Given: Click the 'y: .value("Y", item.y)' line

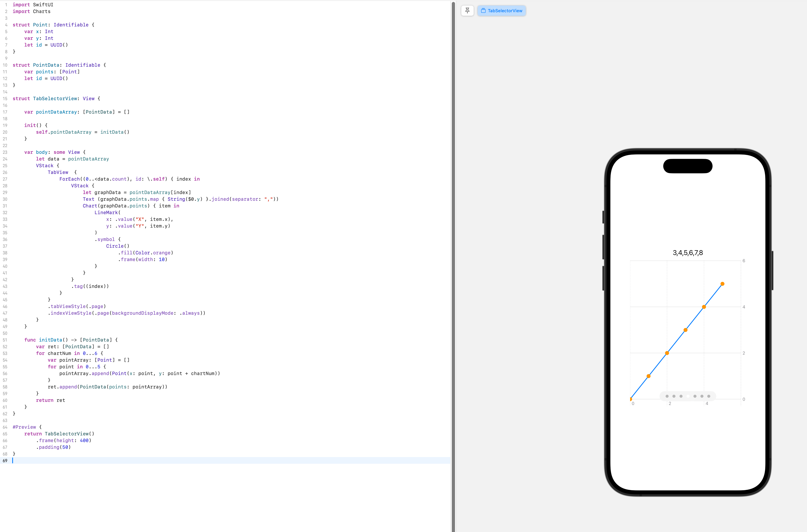Looking at the screenshot, I should pyautogui.click(x=138, y=226).
